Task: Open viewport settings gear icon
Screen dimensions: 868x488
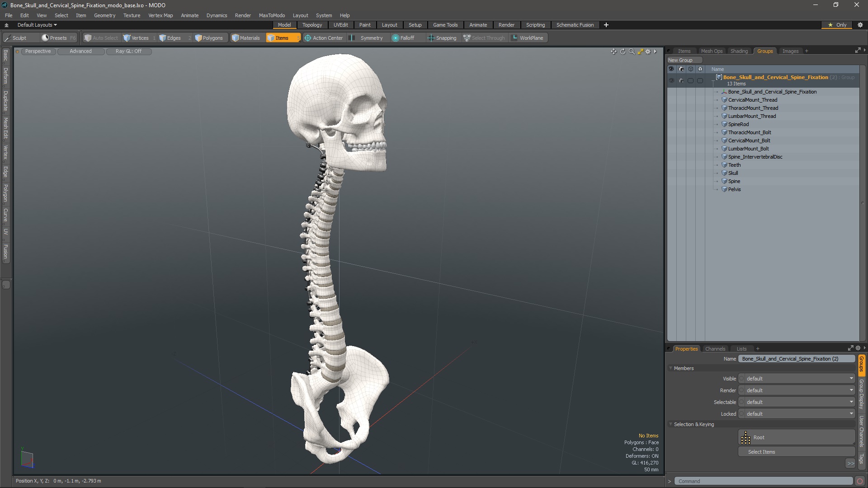Action: click(x=648, y=52)
